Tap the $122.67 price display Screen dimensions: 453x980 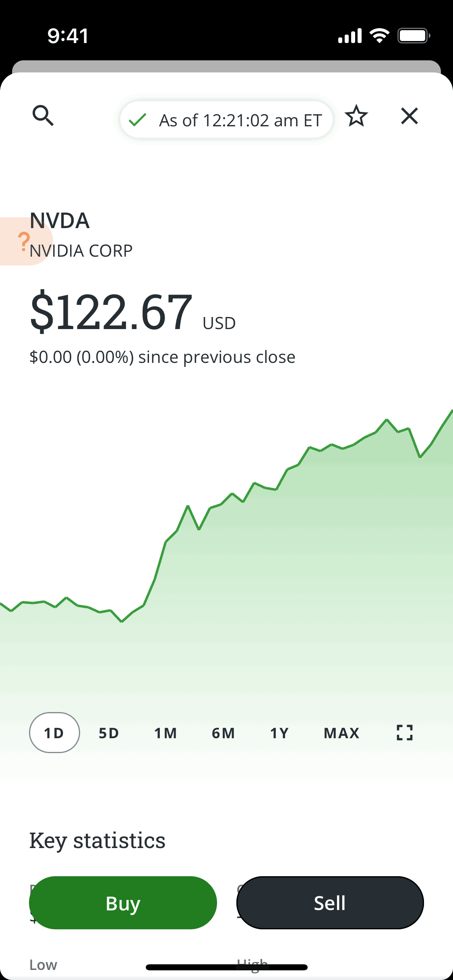[x=111, y=312]
